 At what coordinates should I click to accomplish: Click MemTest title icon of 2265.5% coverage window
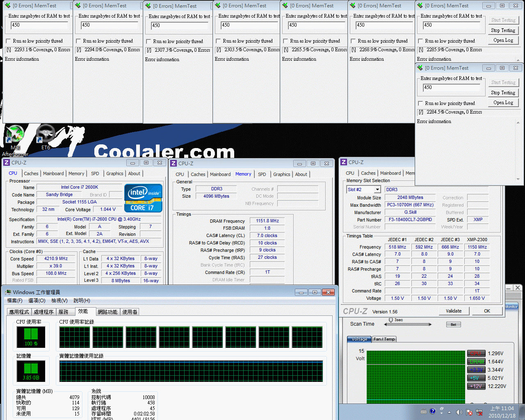click(285, 5)
